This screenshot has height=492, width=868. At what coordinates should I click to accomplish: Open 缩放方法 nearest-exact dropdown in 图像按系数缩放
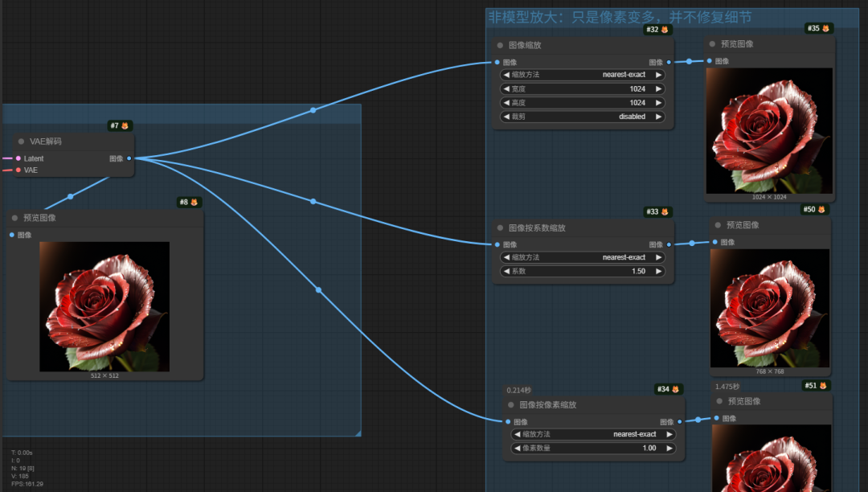pyautogui.click(x=583, y=257)
